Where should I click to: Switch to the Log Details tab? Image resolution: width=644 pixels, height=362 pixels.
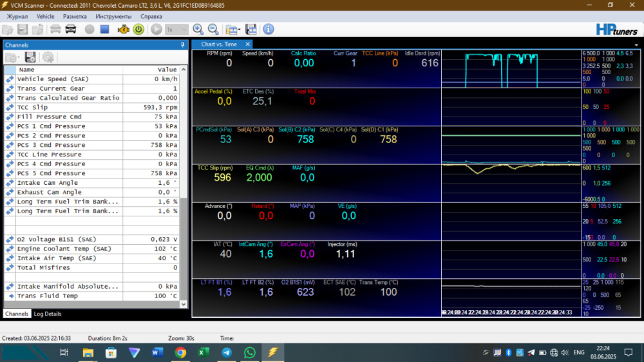[x=48, y=314]
